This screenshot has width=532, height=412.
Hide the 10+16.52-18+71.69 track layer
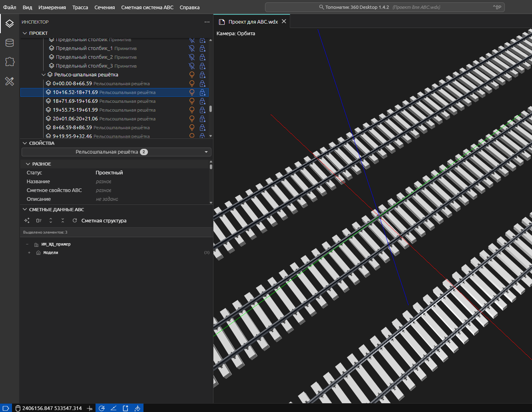tap(192, 92)
